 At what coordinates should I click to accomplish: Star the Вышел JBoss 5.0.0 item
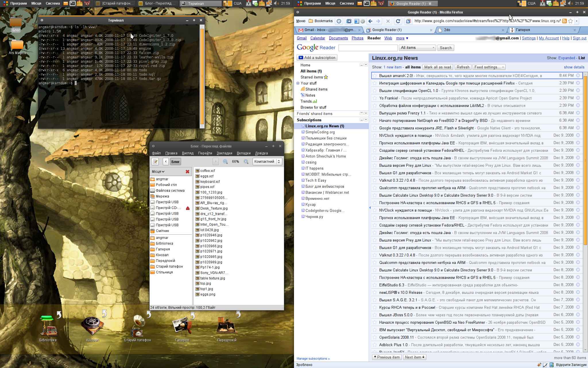pos(375,315)
